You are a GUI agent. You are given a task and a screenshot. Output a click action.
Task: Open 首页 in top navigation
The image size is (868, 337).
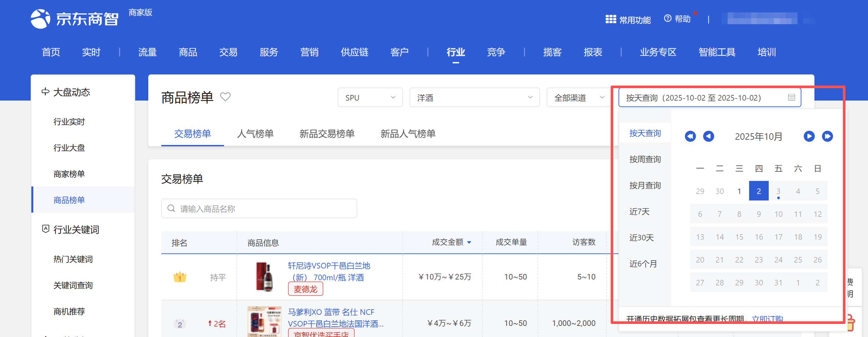(x=51, y=52)
